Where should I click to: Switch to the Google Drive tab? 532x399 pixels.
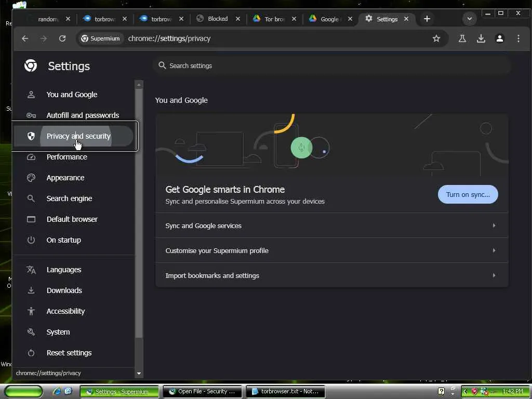coord(329,19)
